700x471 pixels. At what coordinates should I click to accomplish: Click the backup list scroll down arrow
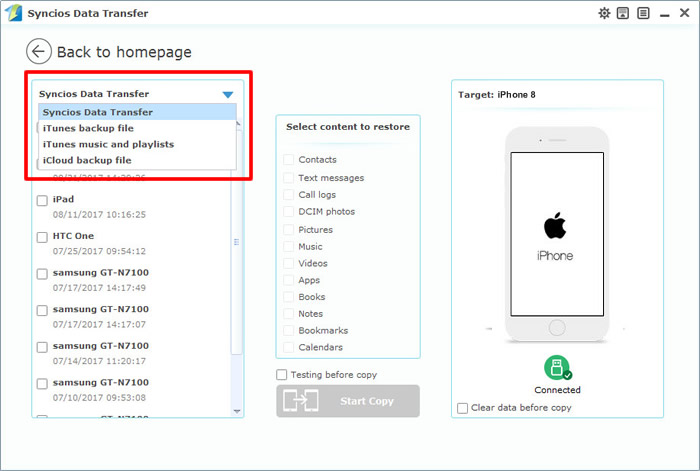(x=237, y=411)
